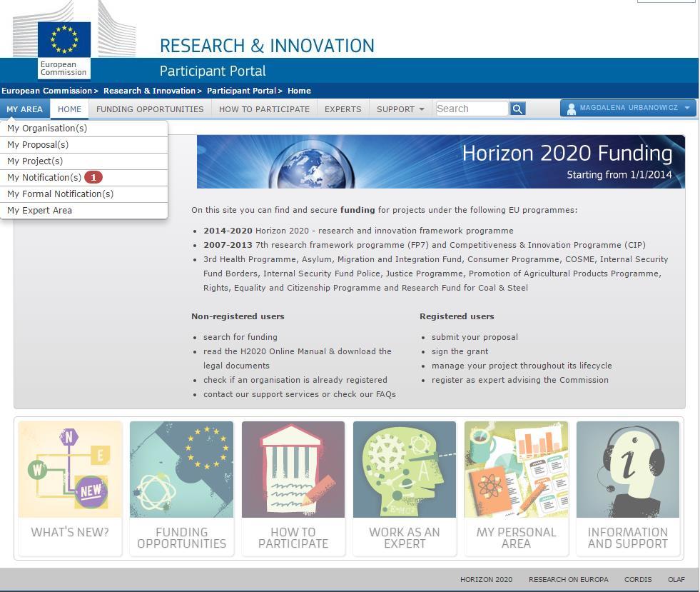This screenshot has width=700, height=592.
Task: Follow the European Commission breadcrumb link
Action: [x=47, y=91]
